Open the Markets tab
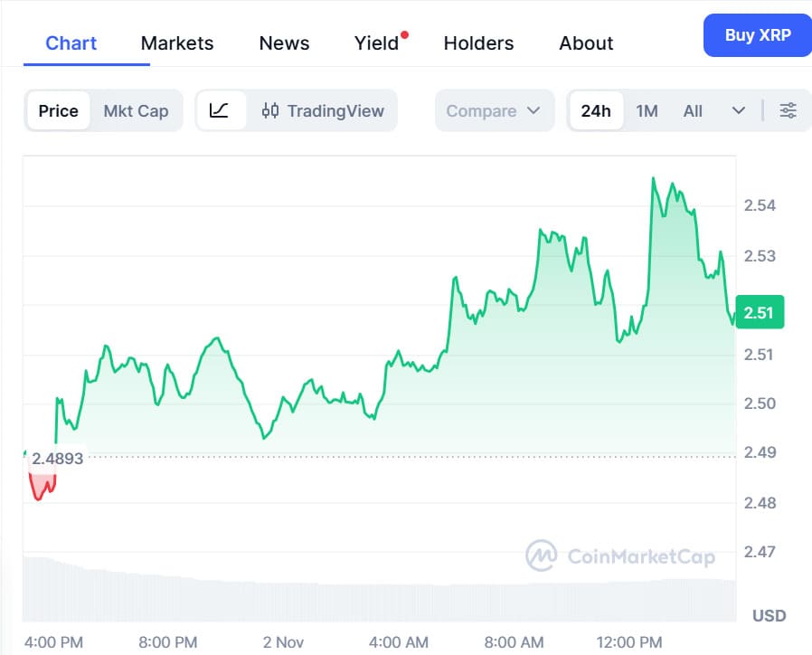This screenshot has height=655, width=812. (x=177, y=43)
